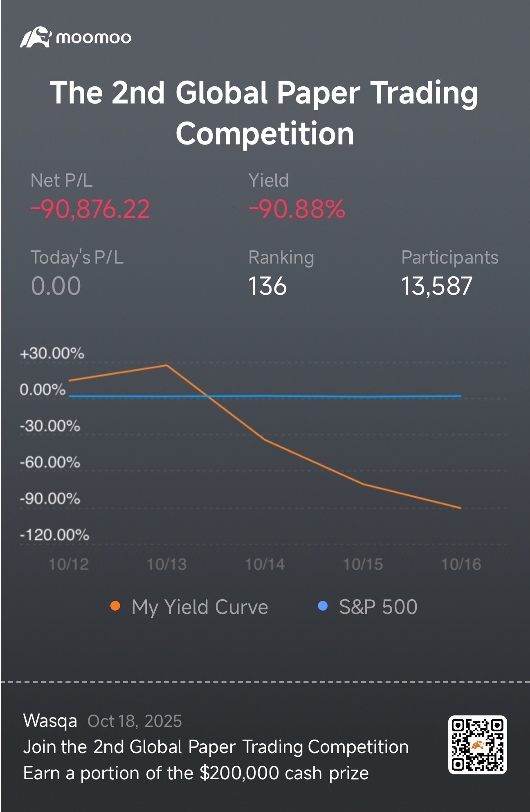This screenshot has width=530, height=812.
Task: Click the moomoo bull logo icon
Action: 36,37
